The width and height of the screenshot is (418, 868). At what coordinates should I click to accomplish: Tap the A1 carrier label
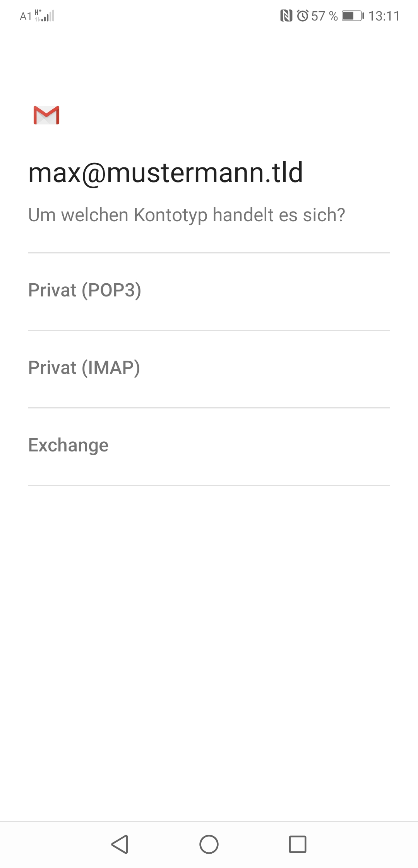[x=26, y=16]
